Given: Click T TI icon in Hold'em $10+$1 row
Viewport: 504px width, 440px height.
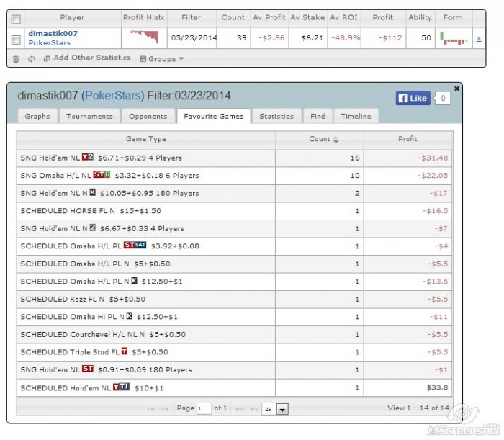Looking at the screenshot, I should tap(122, 386).
